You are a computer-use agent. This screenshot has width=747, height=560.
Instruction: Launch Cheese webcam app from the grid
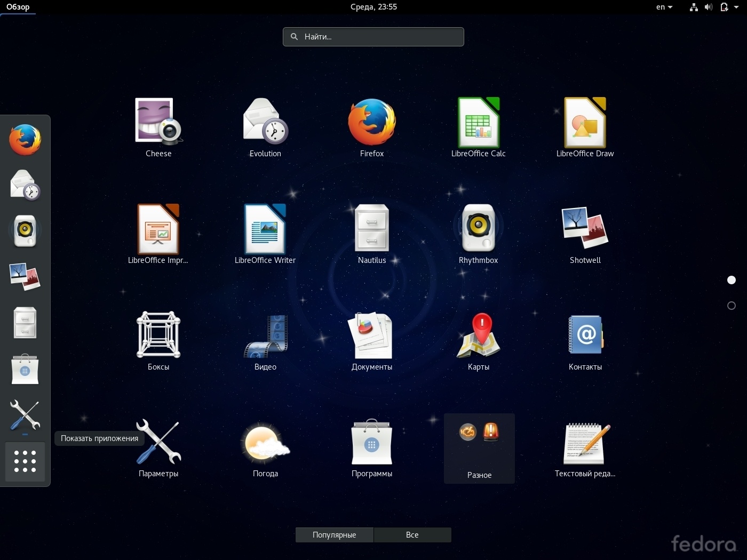(158, 127)
